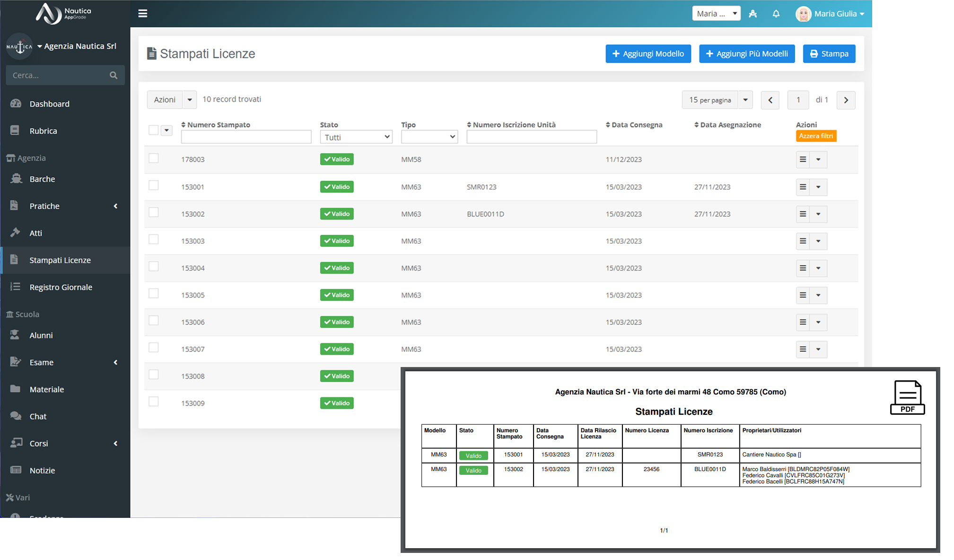Click the Stampa print button
Screen dimensions: 954x560
click(829, 54)
